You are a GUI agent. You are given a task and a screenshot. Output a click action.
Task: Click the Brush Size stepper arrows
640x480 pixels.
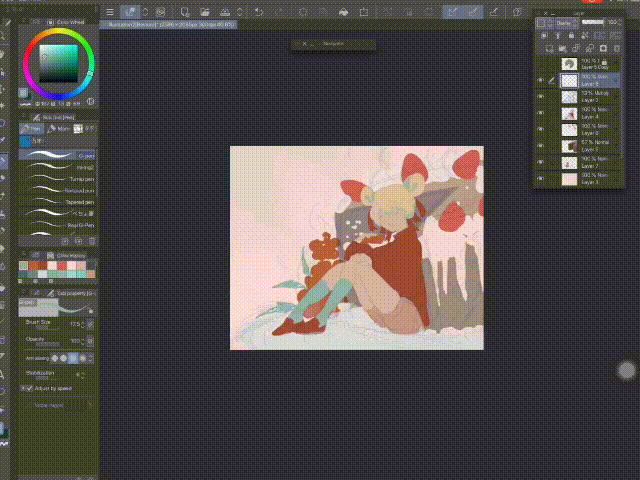point(83,324)
